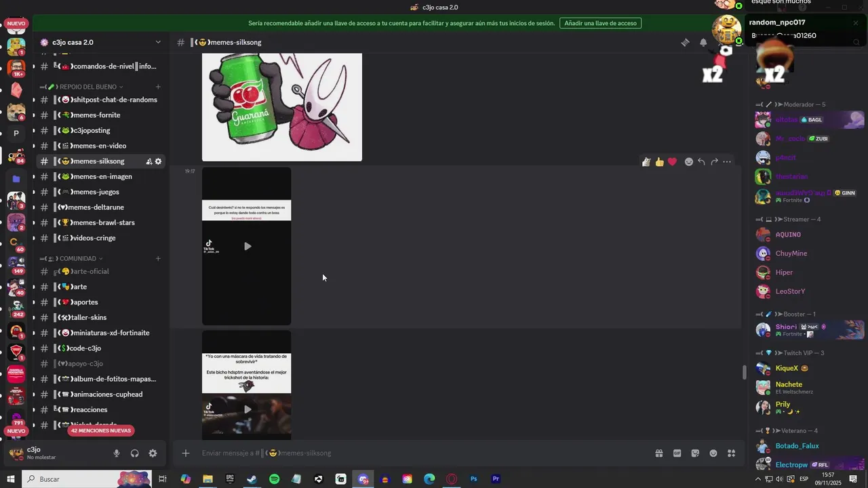View the Guaraná can Hornet image
The width and height of the screenshot is (868, 488).
(282, 107)
